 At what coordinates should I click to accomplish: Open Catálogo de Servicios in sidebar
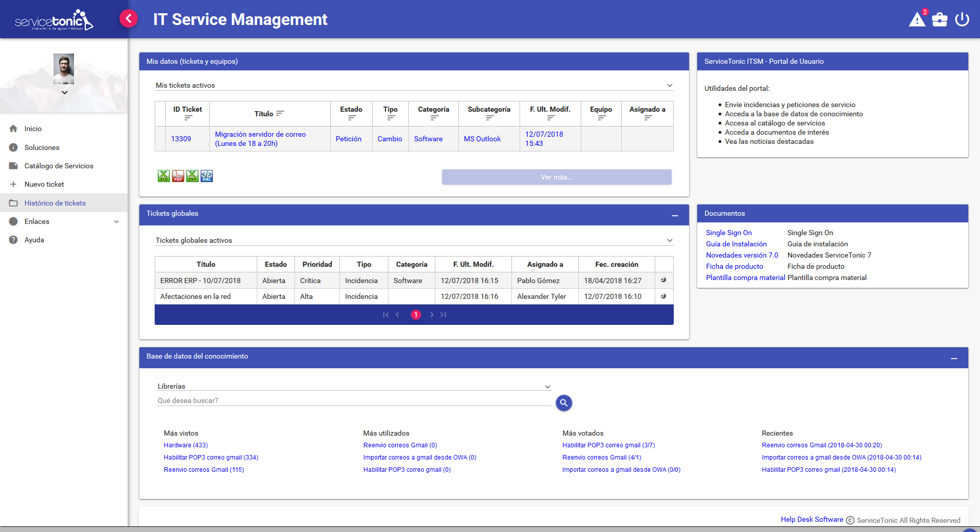point(59,166)
